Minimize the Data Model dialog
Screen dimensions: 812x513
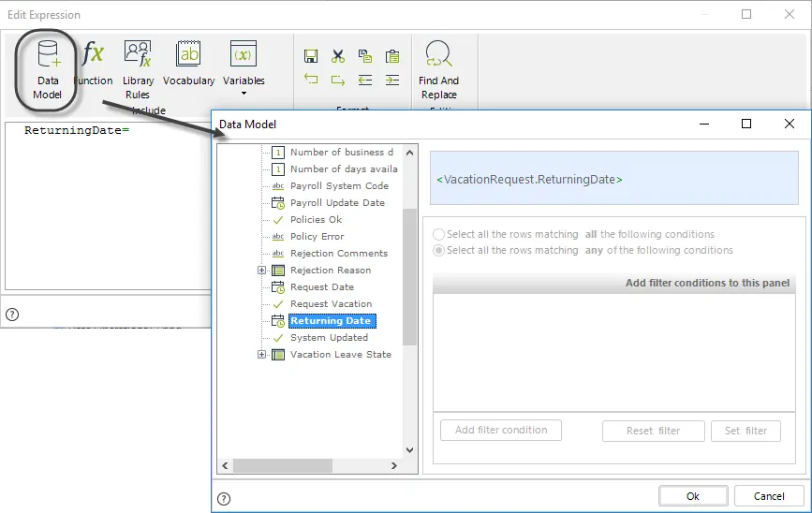tap(704, 124)
